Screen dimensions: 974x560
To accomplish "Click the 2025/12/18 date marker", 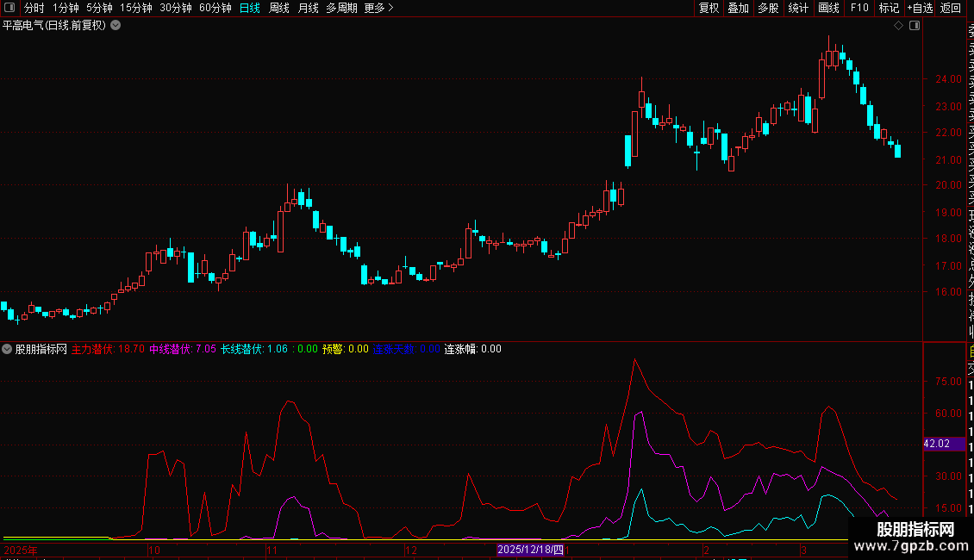I will pos(530,550).
